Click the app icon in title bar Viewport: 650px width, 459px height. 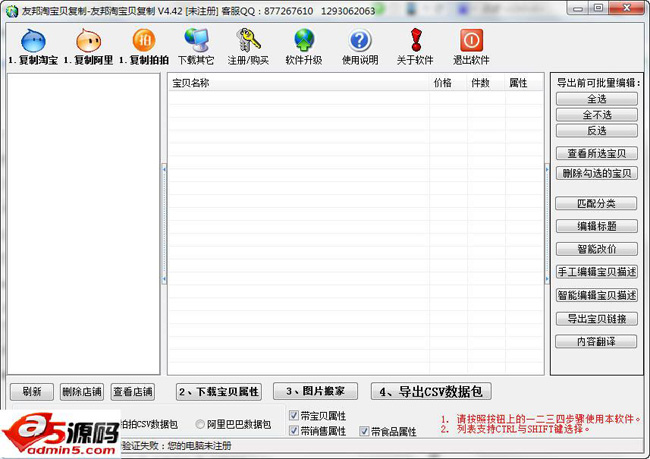coord(12,11)
